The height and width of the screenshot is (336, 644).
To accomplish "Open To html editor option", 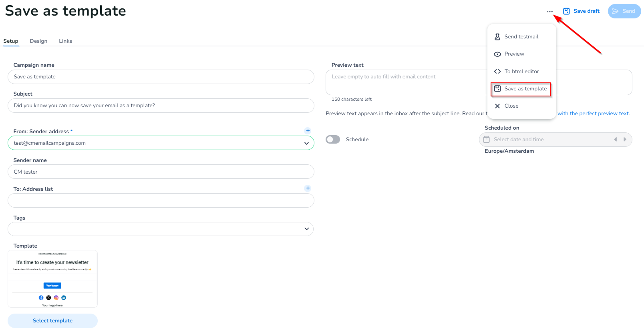I will 521,72.
